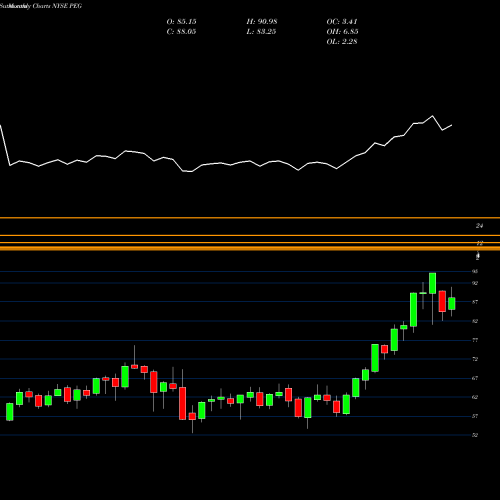
Task: Click the '67' price axis label
Action: 475,378
